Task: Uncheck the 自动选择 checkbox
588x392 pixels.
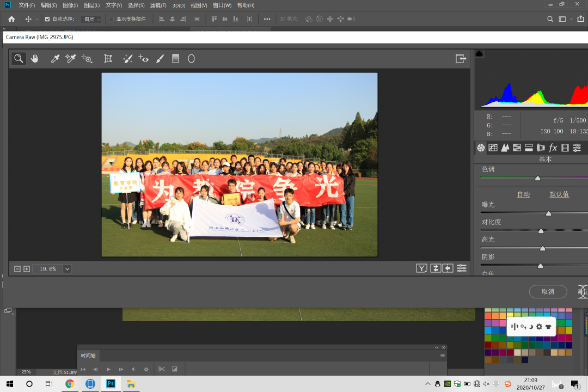Action: click(47, 19)
